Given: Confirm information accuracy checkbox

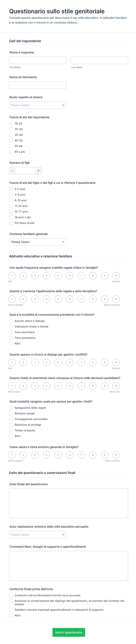Looking at the screenshot, I should point(11,595).
